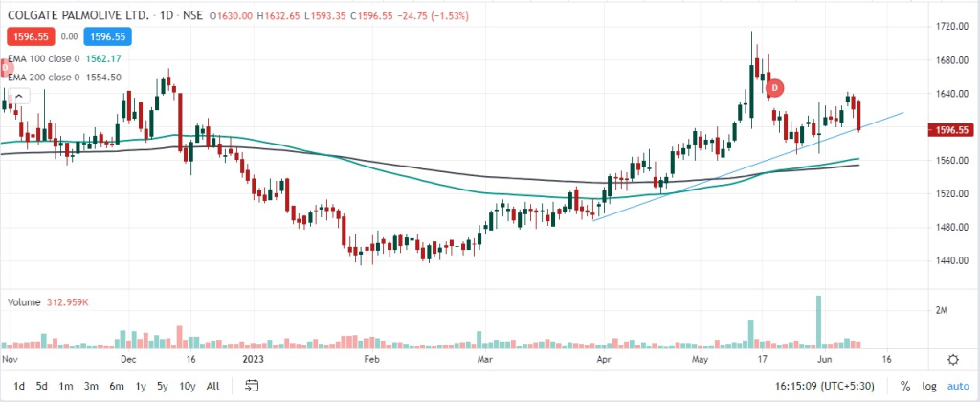
Task: Toggle auto scale mode
Action: (956, 386)
